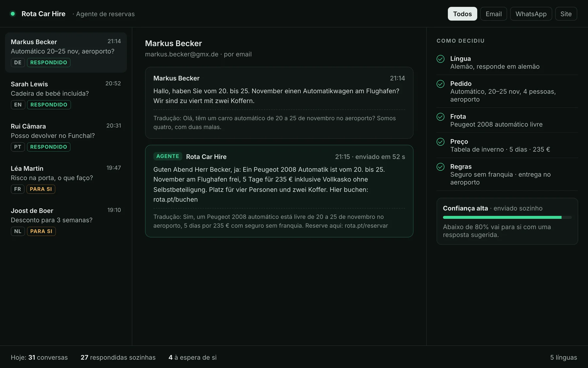Click the EN language badge

18,105
